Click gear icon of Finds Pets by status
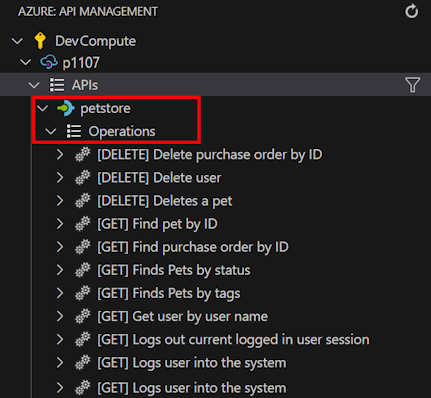 [x=83, y=270]
